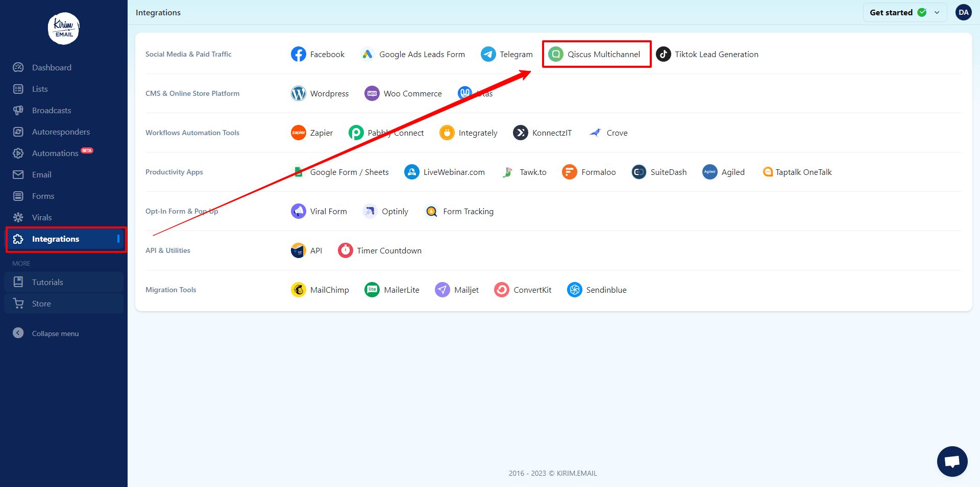
Task: Click the Integrations page title
Action: coord(158,12)
